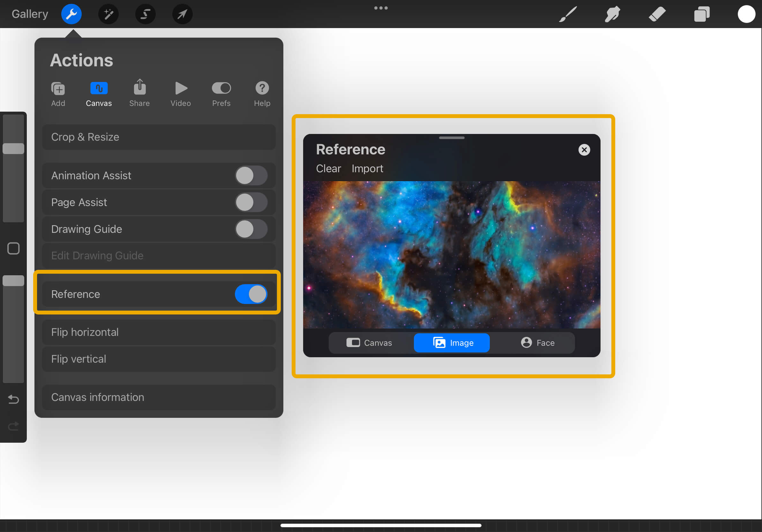Import a new reference image

367,168
